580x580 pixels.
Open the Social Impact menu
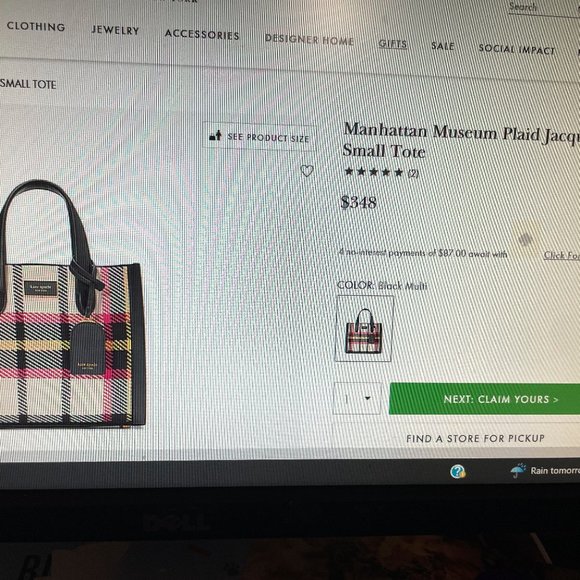pyautogui.click(x=517, y=49)
